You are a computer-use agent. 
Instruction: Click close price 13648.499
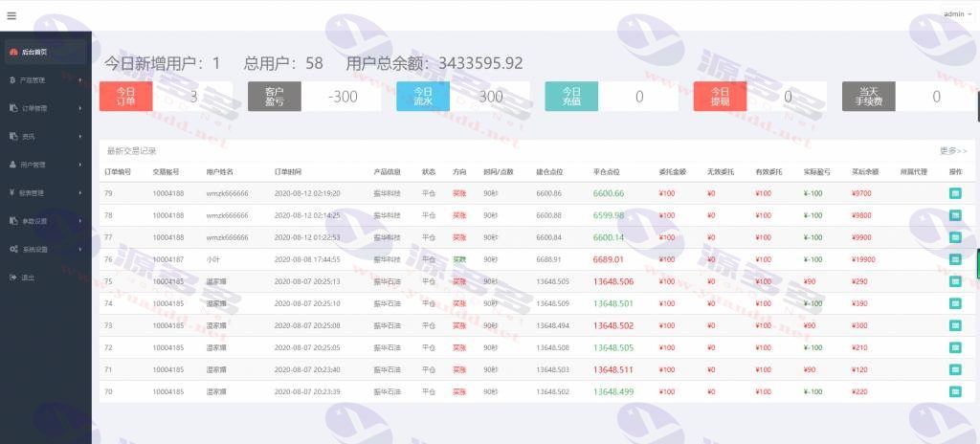(x=613, y=391)
